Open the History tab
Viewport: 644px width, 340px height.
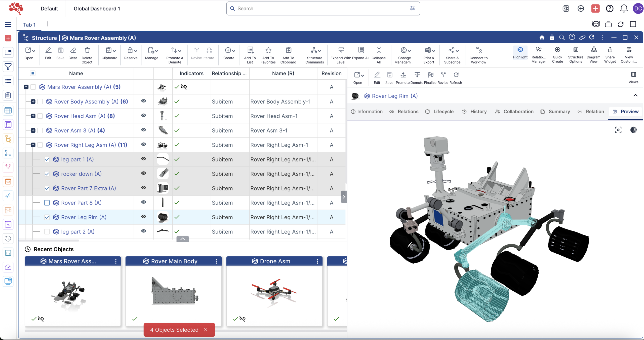click(x=475, y=112)
